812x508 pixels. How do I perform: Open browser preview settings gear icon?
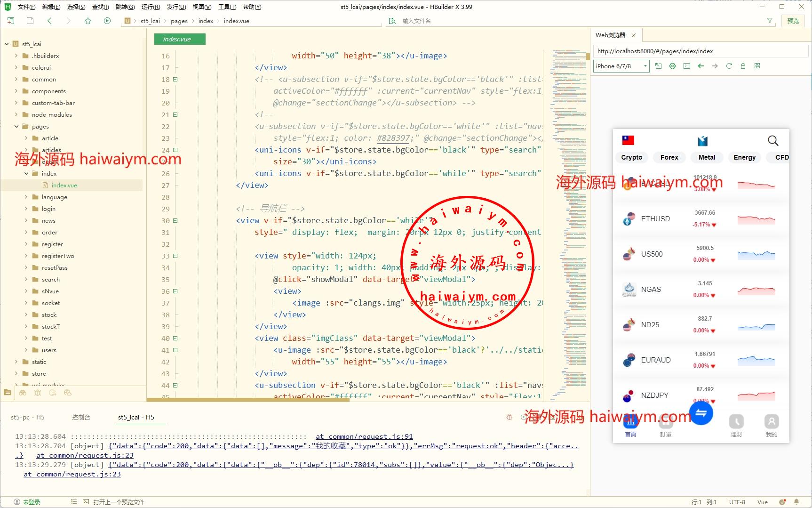(672, 66)
